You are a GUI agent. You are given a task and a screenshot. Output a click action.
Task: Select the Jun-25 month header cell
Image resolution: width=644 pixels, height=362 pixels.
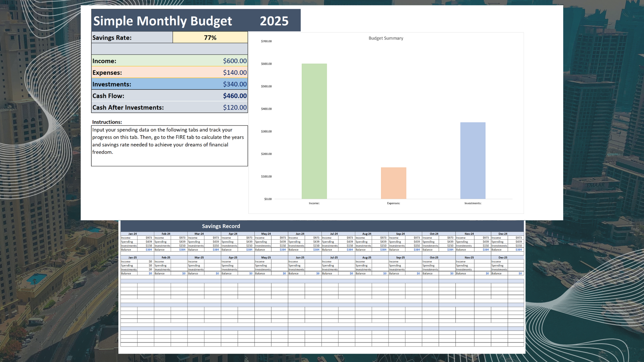tap(300, 257)
